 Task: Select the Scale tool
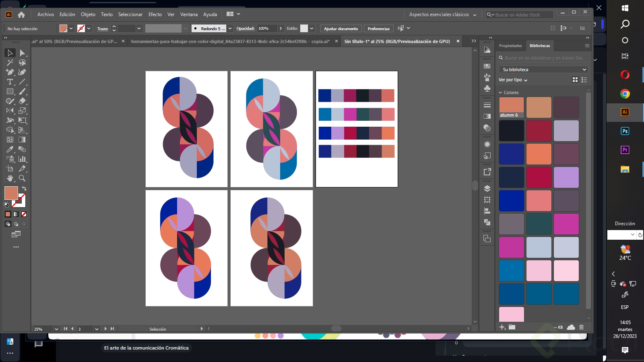coord(23,111)
